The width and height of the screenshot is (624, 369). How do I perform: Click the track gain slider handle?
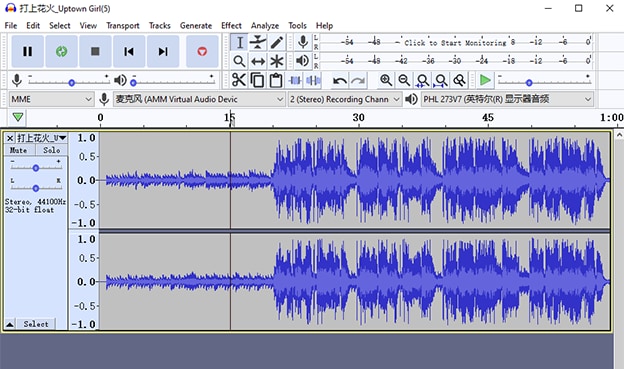click(36, 168)
